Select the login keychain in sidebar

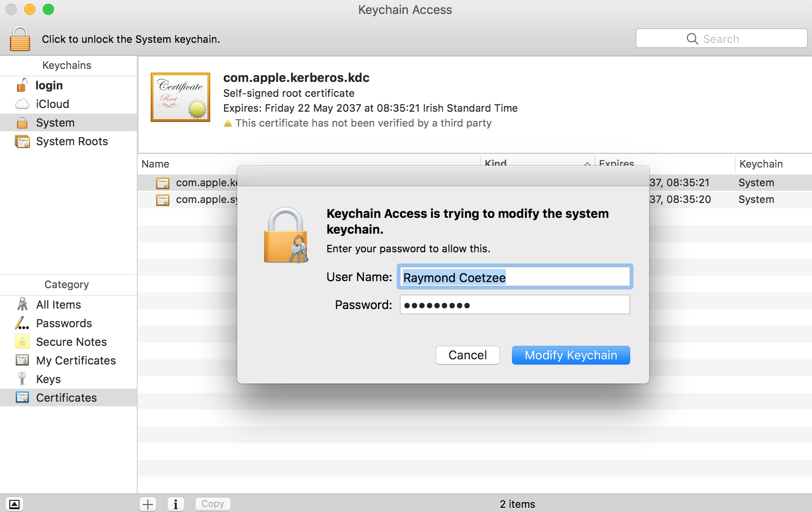[49, 85]
